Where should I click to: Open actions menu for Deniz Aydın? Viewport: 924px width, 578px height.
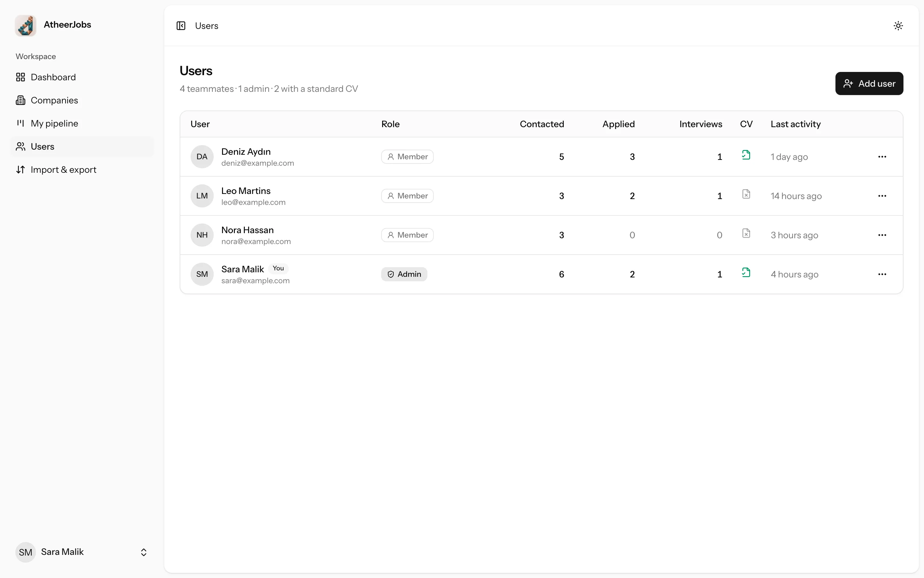point(882,157)
